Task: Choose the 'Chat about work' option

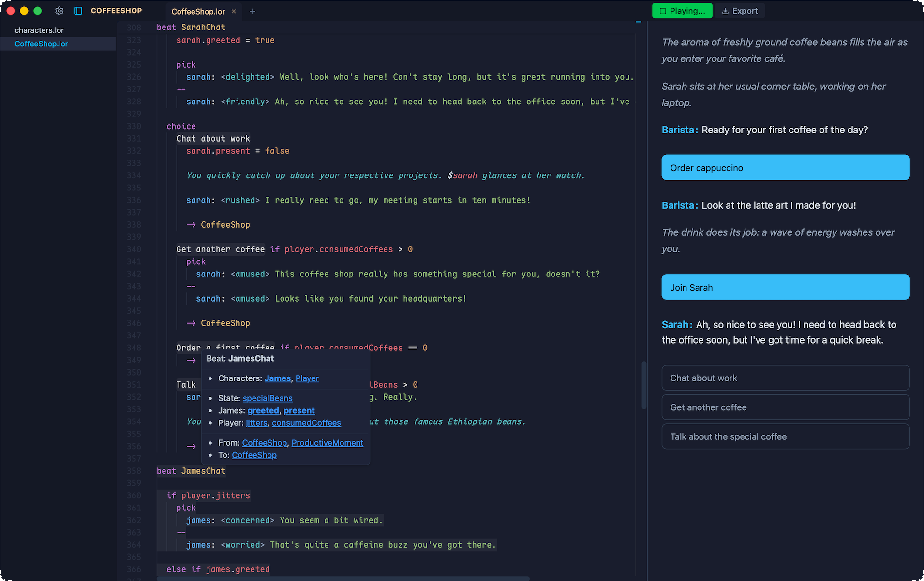Action: [785, 378]
